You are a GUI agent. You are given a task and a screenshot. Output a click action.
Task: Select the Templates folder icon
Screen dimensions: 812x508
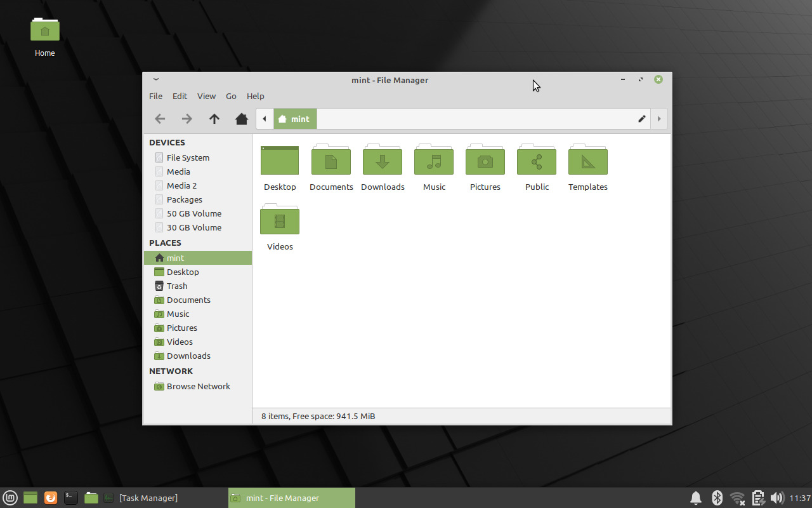(x=588, y=161)
